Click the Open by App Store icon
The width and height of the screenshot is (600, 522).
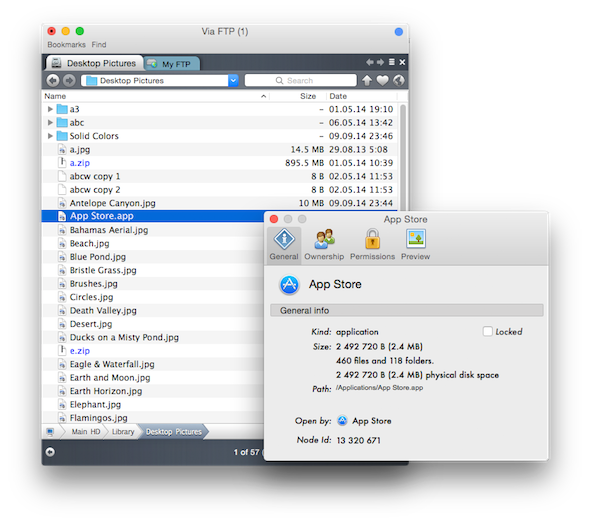[342, 421]
